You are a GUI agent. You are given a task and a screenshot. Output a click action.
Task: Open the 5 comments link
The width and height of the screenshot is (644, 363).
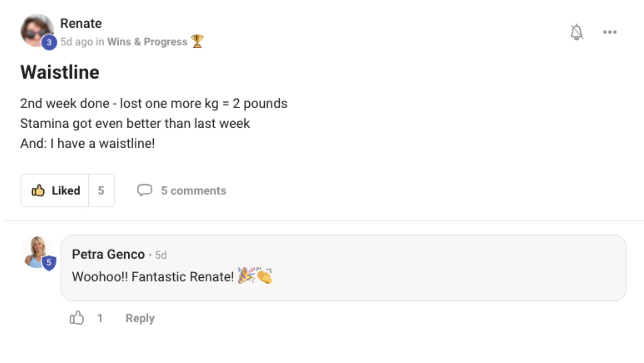click(x=193, y=191)
